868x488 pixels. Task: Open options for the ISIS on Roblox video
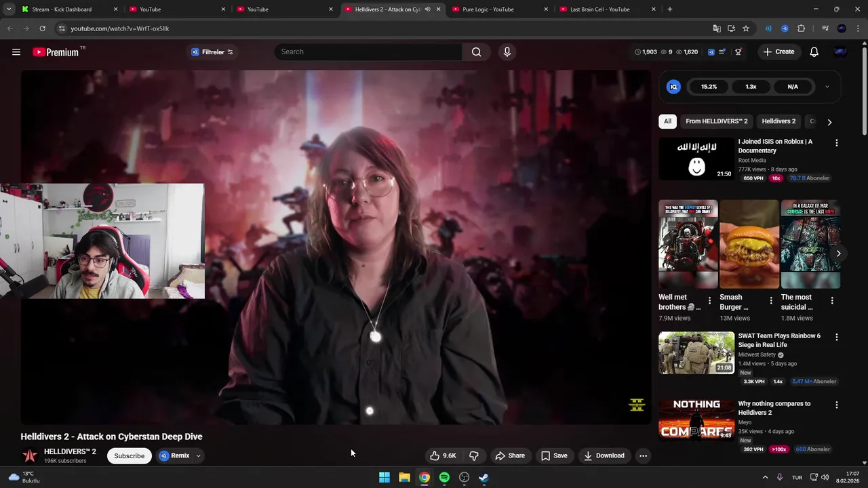point(836,143)
